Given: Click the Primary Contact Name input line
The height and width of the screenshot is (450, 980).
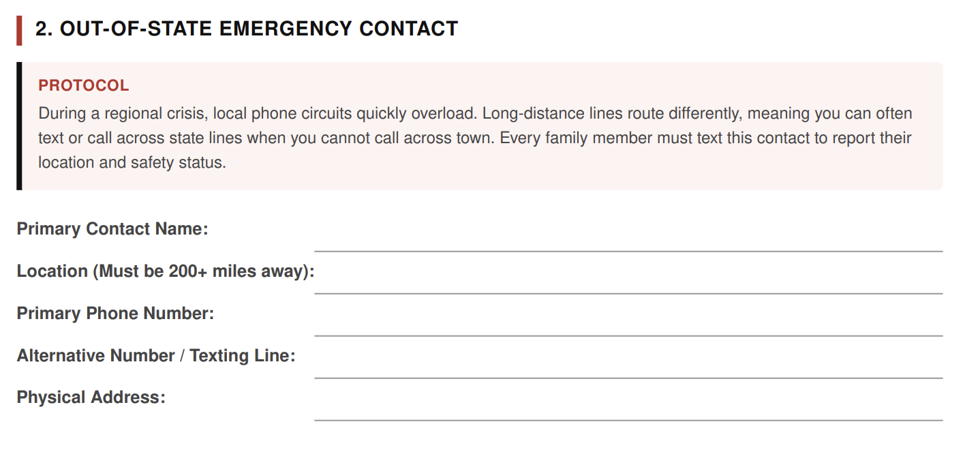Looking at the screenshot, I should [x=628, y=235].
